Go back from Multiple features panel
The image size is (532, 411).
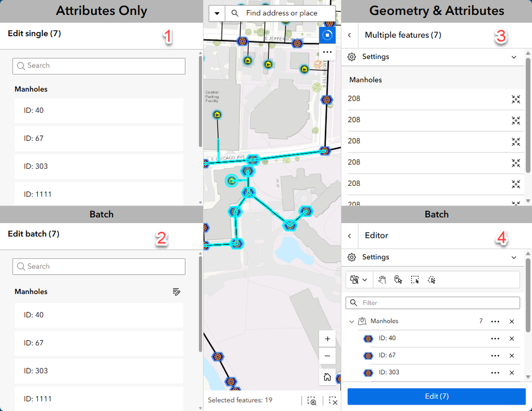tap(349, 35)
